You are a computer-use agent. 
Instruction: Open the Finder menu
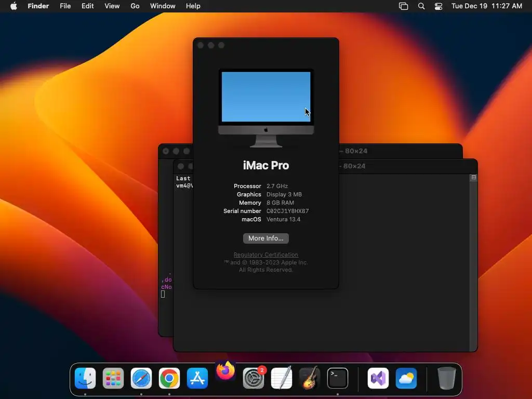click(38, 6)
